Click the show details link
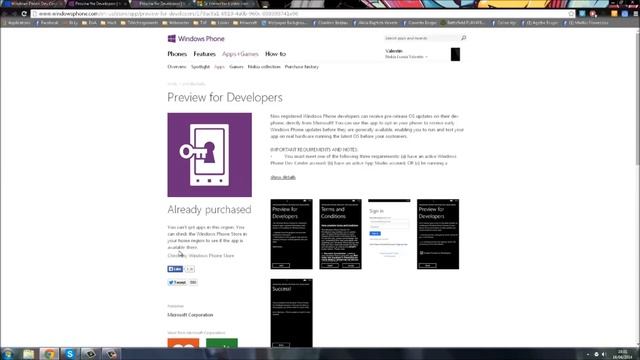The image size is (640, 360). pyautogui.click(x=283, y=177)
